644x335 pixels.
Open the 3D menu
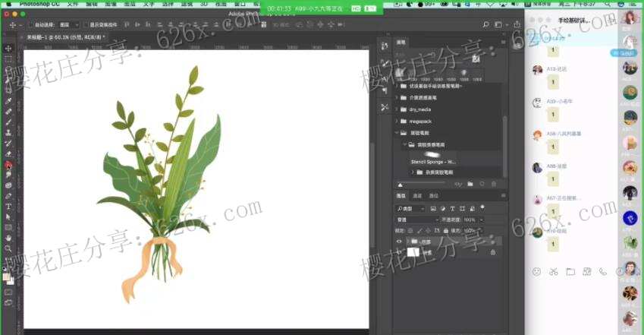(x=204, y=4)
